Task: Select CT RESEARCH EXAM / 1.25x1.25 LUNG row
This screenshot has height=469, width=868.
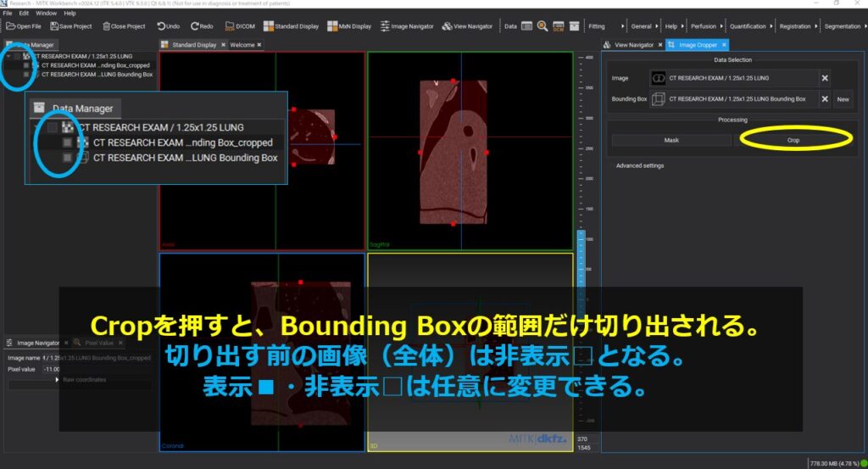Action: [x=83, y=57]
